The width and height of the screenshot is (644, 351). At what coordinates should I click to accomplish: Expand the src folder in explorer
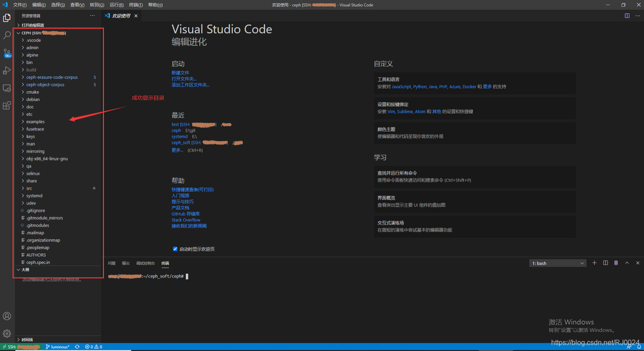point(29,188)
